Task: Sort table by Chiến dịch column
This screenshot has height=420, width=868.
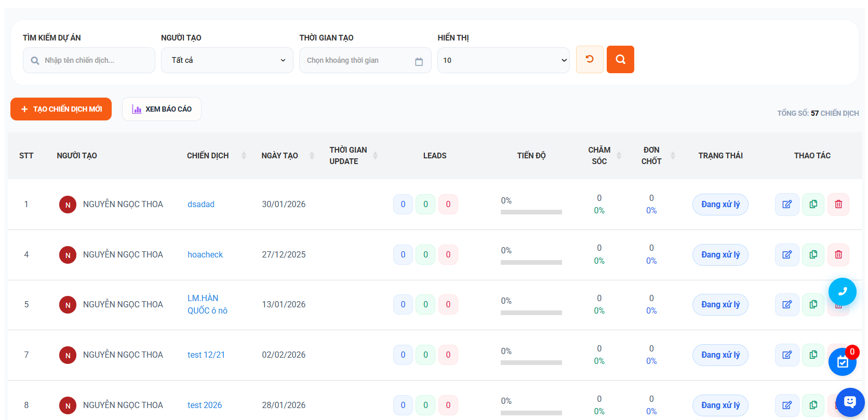Action: pyautogui.click(x=244, y=156)
